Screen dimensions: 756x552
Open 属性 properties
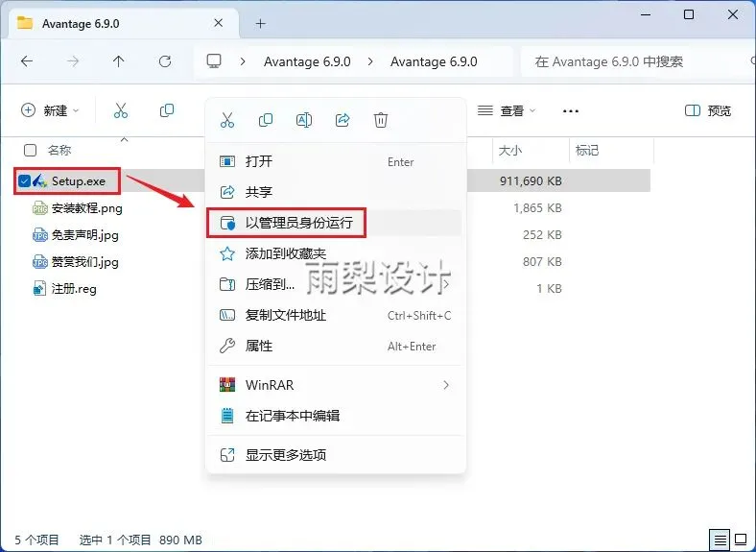coord(335,346)
